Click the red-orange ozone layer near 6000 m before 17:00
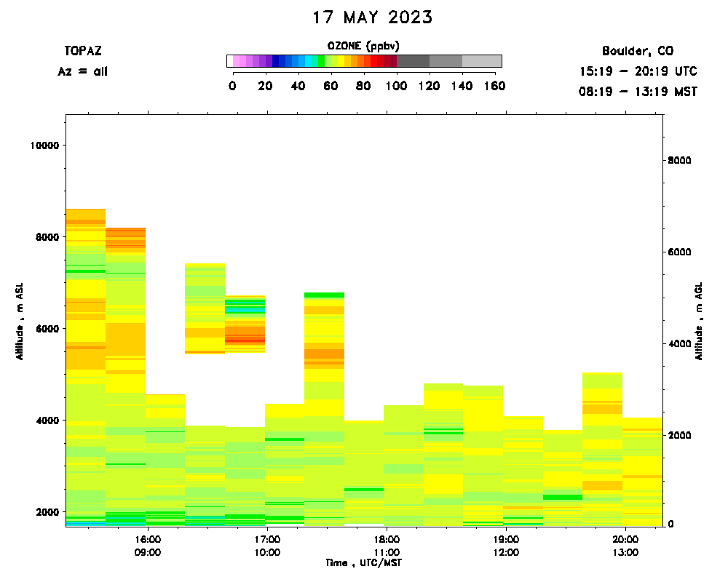The height and width of the screenshot is (582, 728). [245, 335]
